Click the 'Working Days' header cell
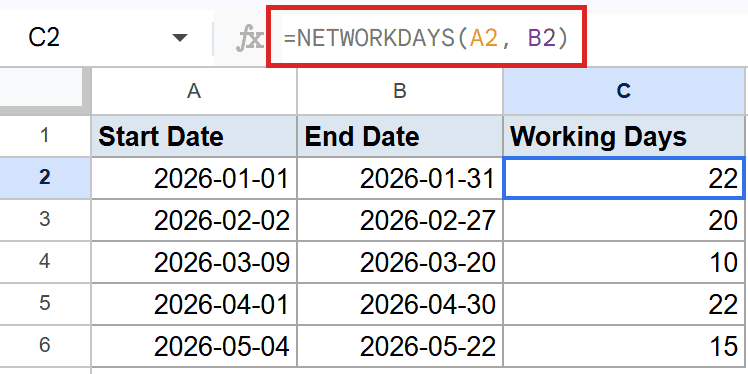The height and width of the screenshot is (374, 748). pos(623,136)
